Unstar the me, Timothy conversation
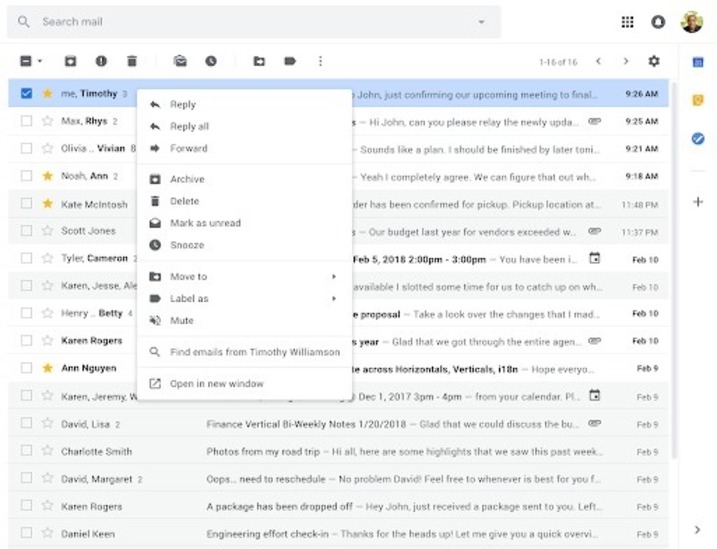 pyautogui.click(x=48, y=94)
